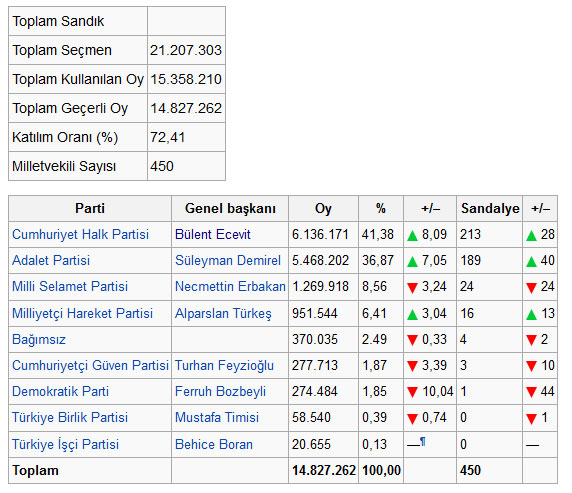
Task: Open Cumhuriyetçi Güven Partisi link
Action: tap(90, 365)
